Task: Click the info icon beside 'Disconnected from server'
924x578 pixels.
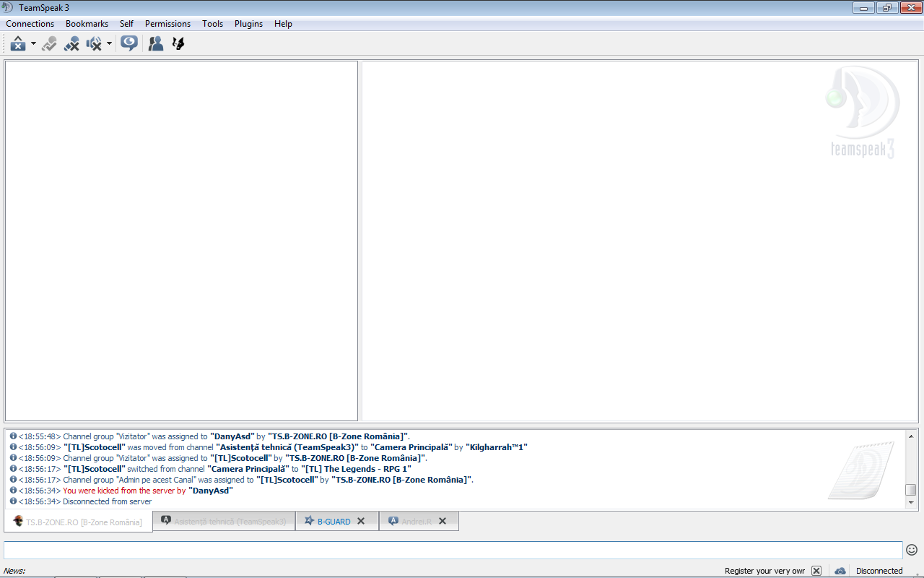Action: [13, 501]
